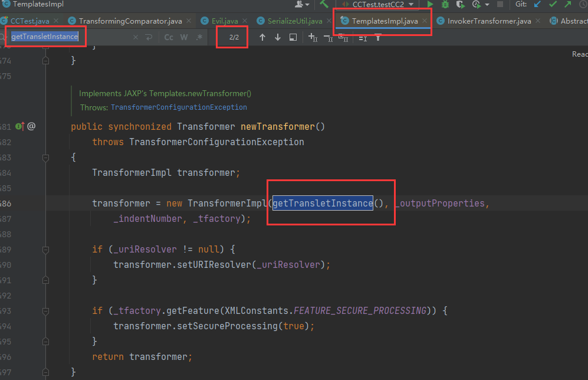The width and height of the screenshot is (588, 380).
Task: Click the 2/2 match counter
Action: coord(234,37)
